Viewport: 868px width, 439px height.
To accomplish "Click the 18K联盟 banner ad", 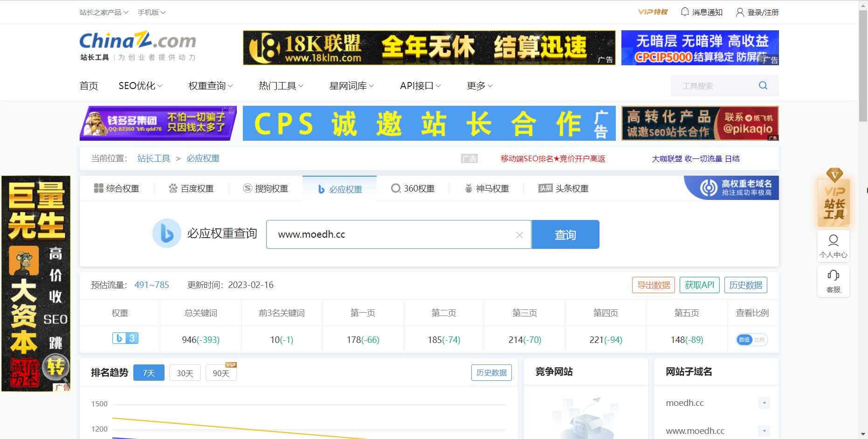I will [x=429, y=48].
